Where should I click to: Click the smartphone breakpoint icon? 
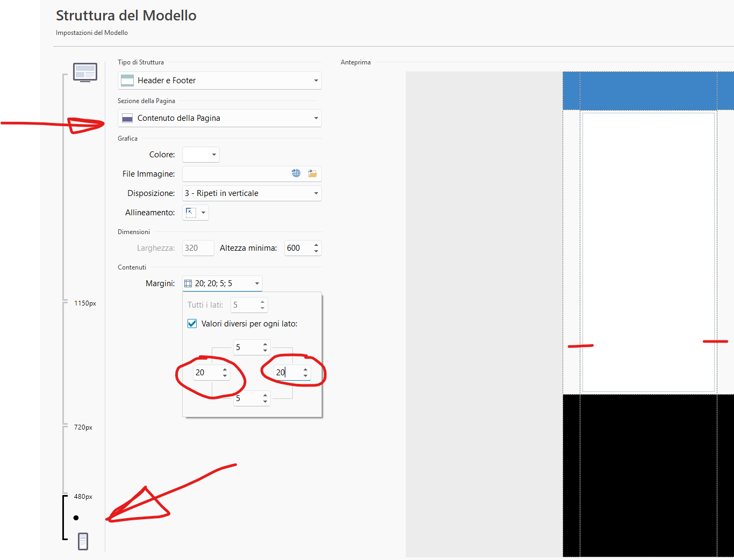(x=83, y=541)
